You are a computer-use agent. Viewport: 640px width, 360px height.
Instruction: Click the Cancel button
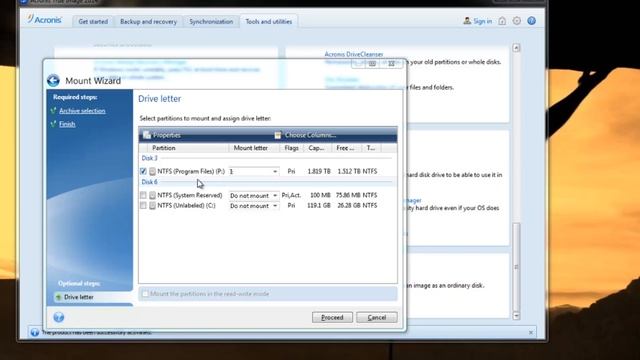[376, 317]
